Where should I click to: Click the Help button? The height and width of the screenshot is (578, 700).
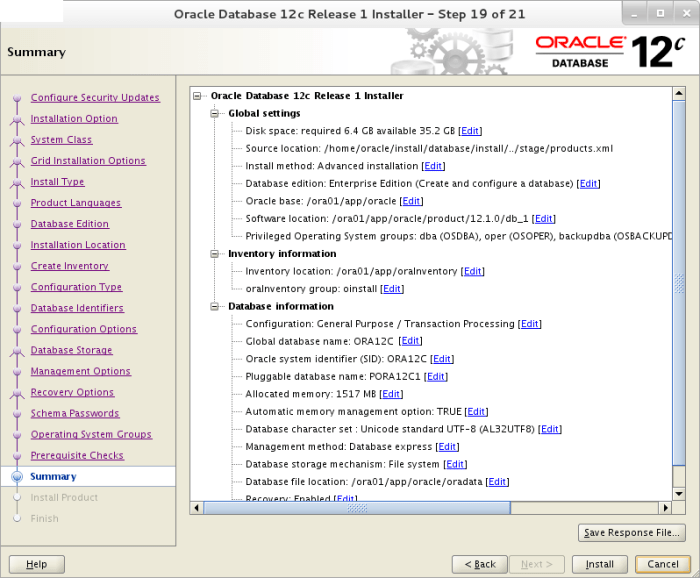[37, 564]
